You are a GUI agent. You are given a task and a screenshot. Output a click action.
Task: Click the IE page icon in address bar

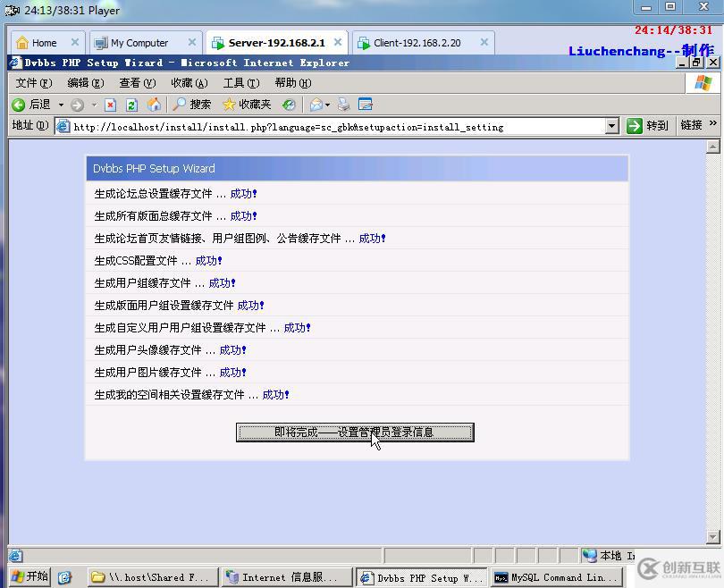63,125
